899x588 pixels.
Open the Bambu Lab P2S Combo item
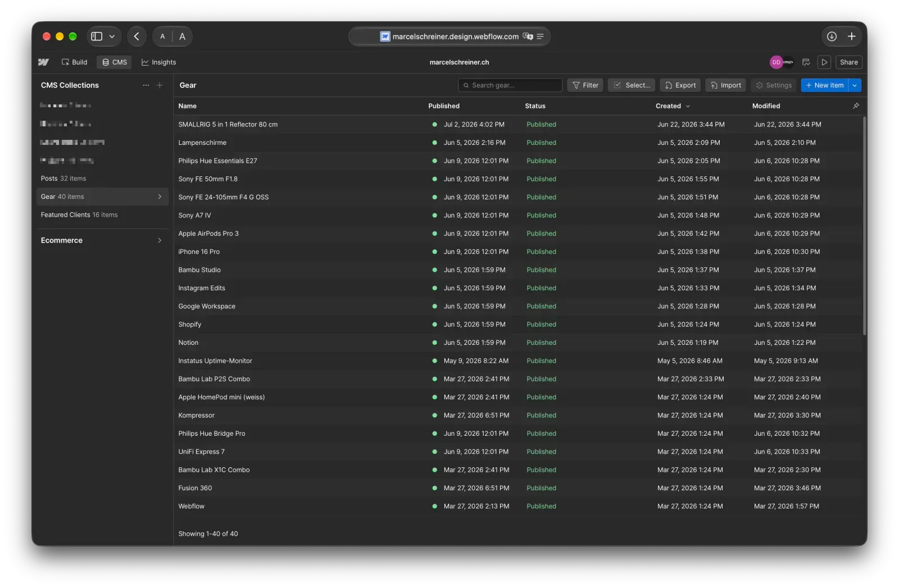click(214, 379)
